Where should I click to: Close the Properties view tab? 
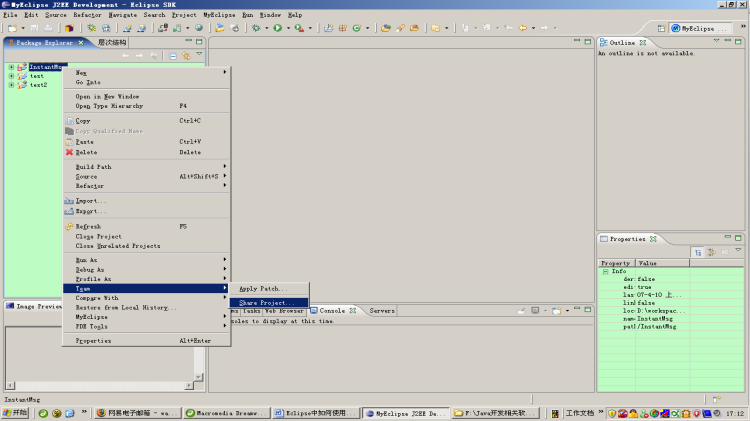pos(653,239)
